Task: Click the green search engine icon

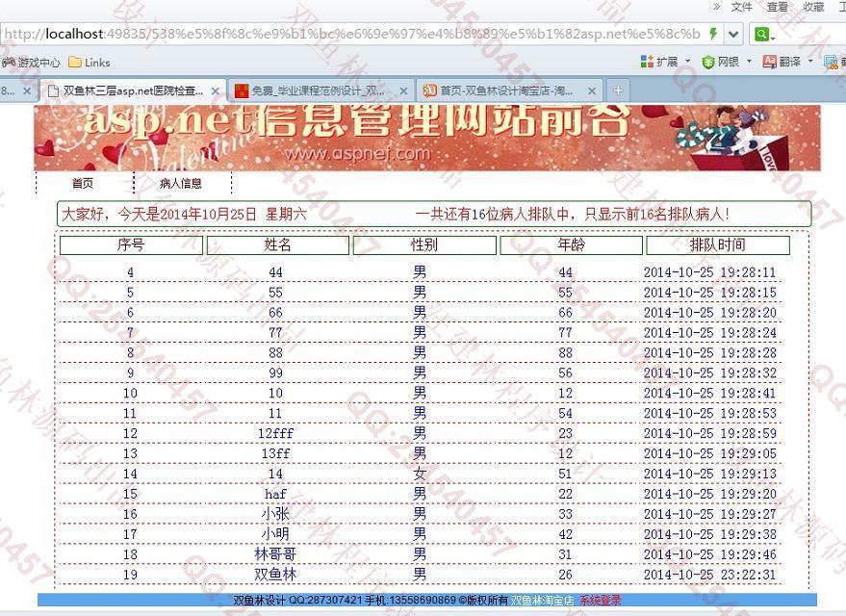Action: 761,34
